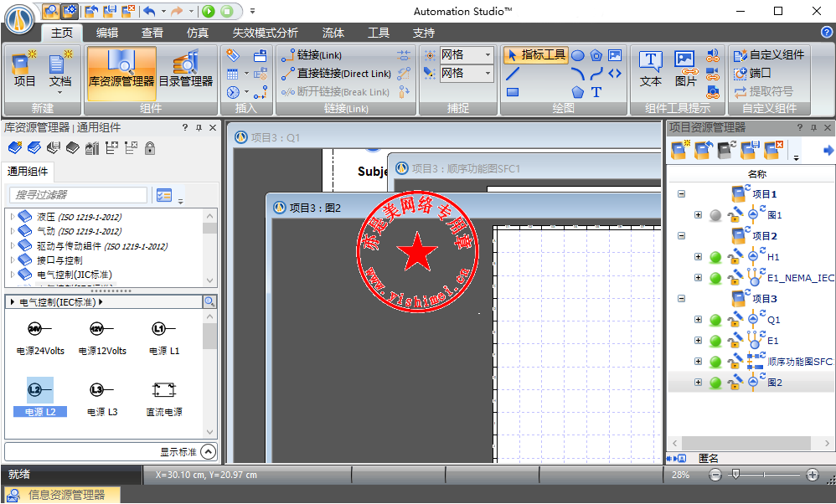Viewport: 836px width, 504px height.
Task: Insert a 文本 text tooltip
Action: pyautogui.click(x=651, y=69)
